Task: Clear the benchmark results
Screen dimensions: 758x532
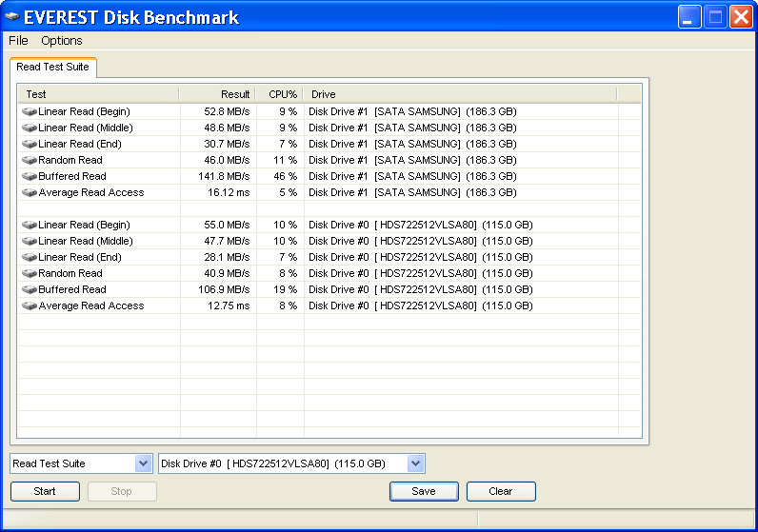Action: (x=501, y=491)
